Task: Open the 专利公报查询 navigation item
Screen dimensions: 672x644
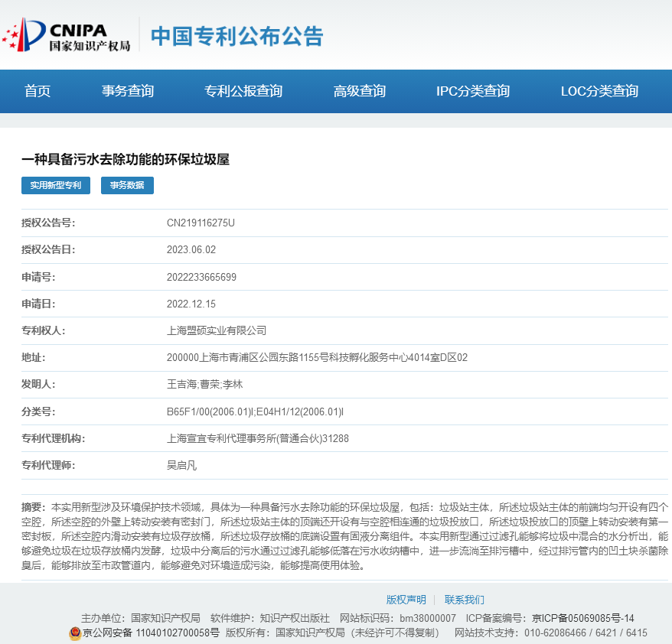Action: coord(243,91)
